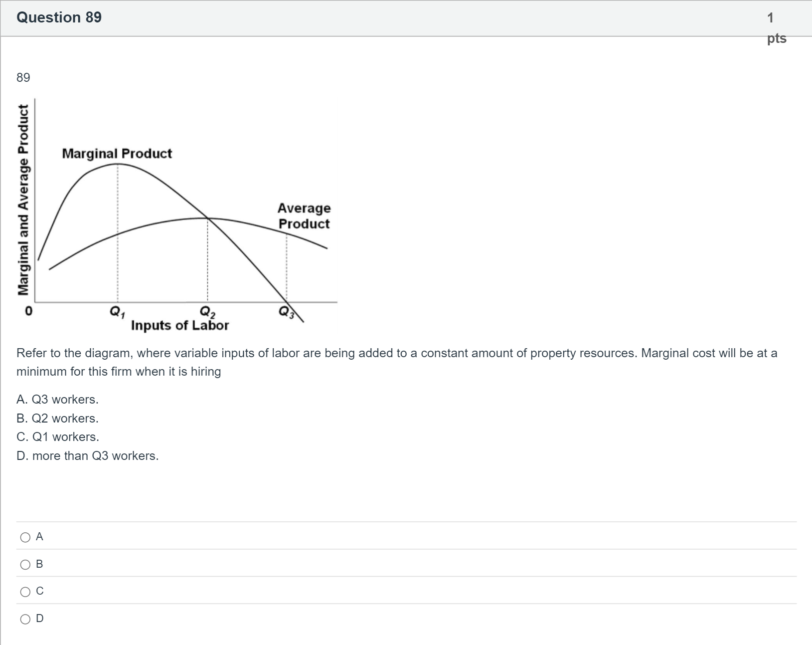The height and width of the screenshot is (645, 812).
Task: Click the small 89 number above the graph
Action: [x=23, y=77]
